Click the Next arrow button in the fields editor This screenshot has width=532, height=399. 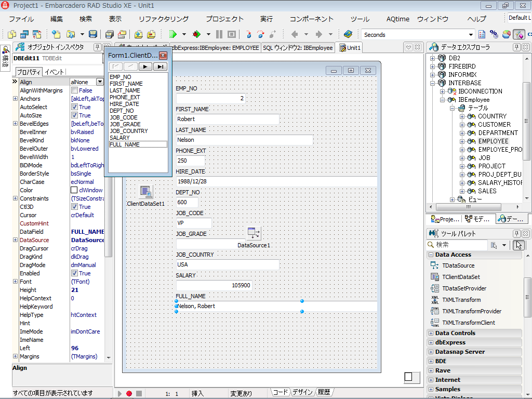click(145, 67)
